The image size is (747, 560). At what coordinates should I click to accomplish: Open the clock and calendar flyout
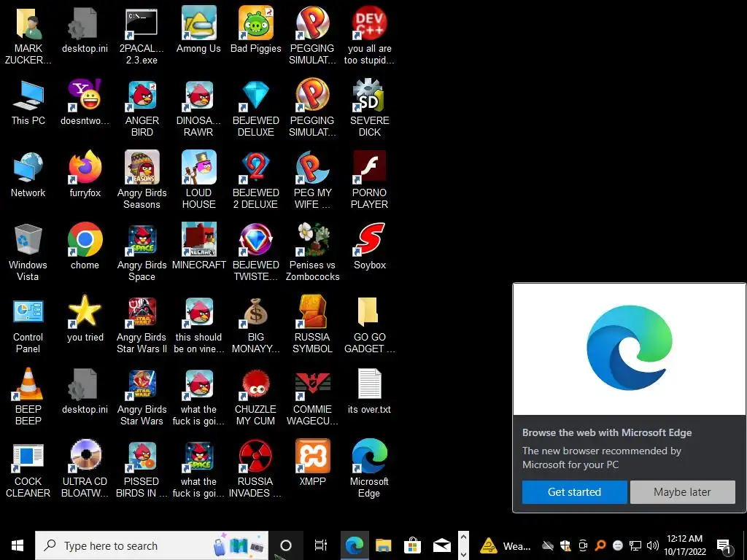[684, 545]
